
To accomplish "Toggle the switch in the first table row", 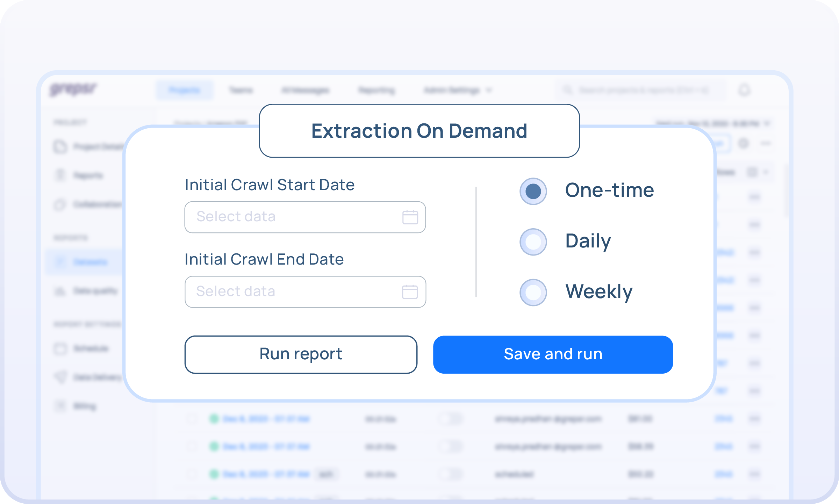I will click(451, 418).
